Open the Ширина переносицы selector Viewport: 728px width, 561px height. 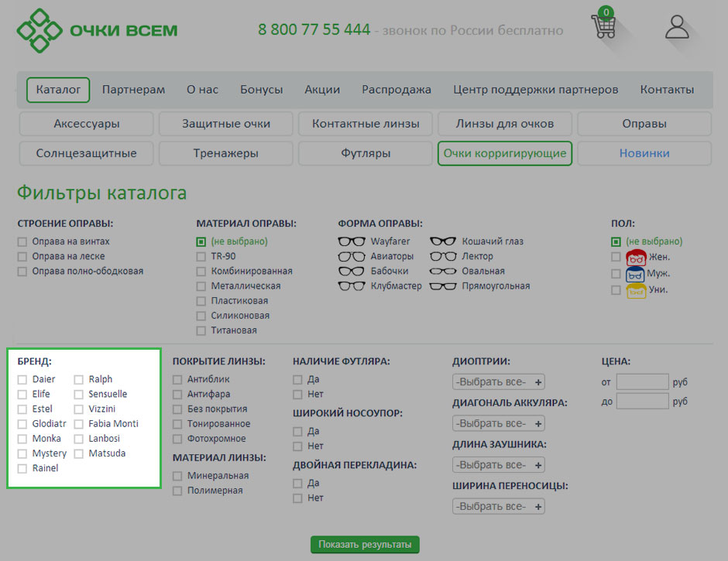[499, 507]
